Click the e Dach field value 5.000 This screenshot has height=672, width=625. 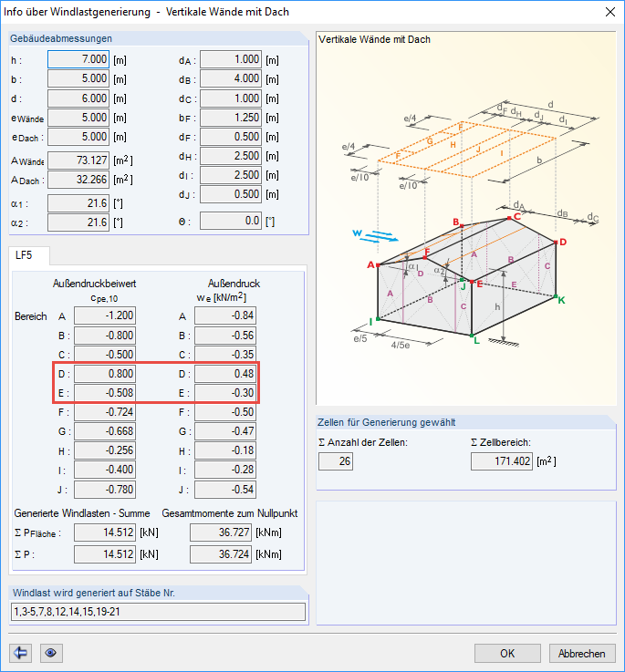(x=78, y=137)
